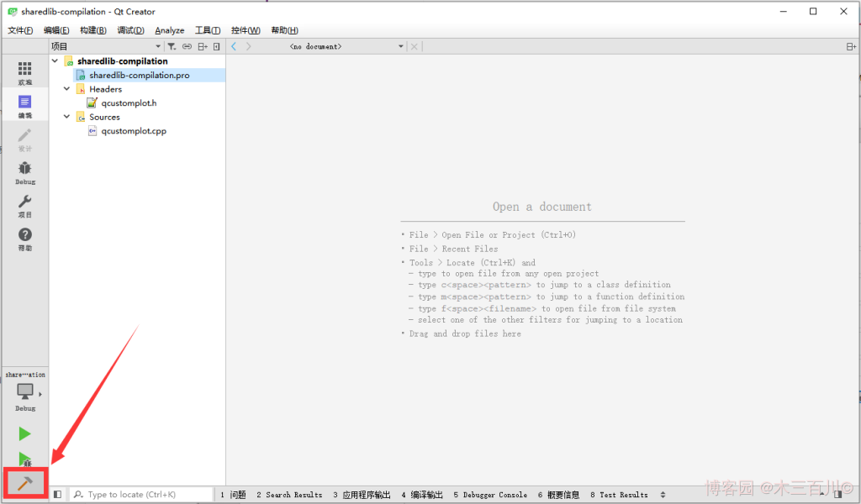
Task: Click the hammer Build project icon
Action: click(x=24, y=484)
